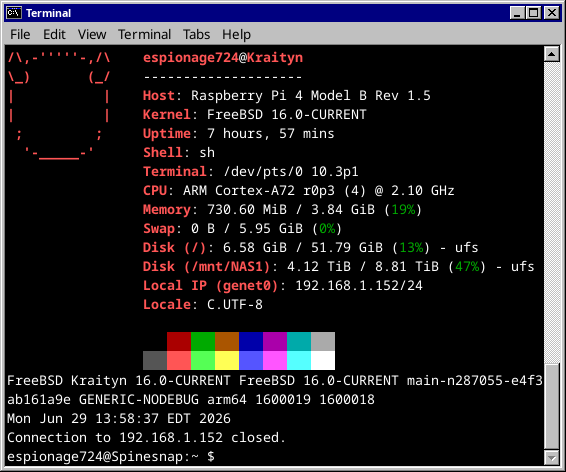Click the dark gray color block
Image resolution: width=566 pixels, height=472 pixels.
(155, 360)
